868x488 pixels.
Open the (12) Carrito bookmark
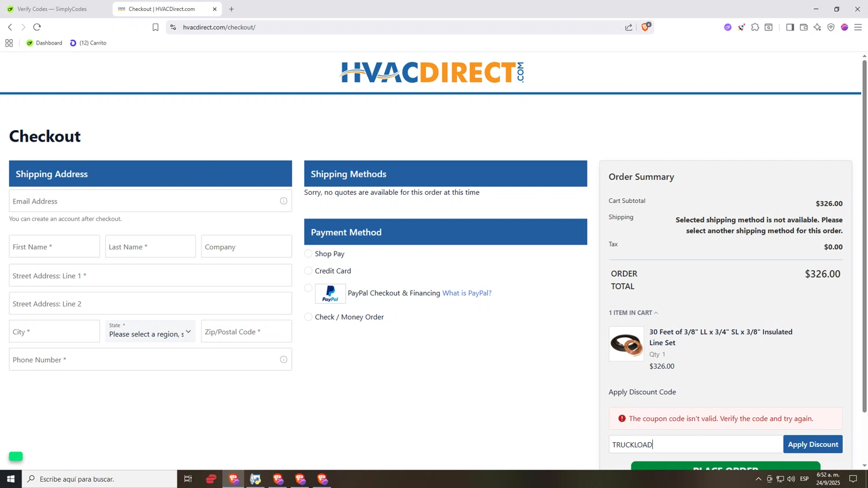(x=88, y=43)
